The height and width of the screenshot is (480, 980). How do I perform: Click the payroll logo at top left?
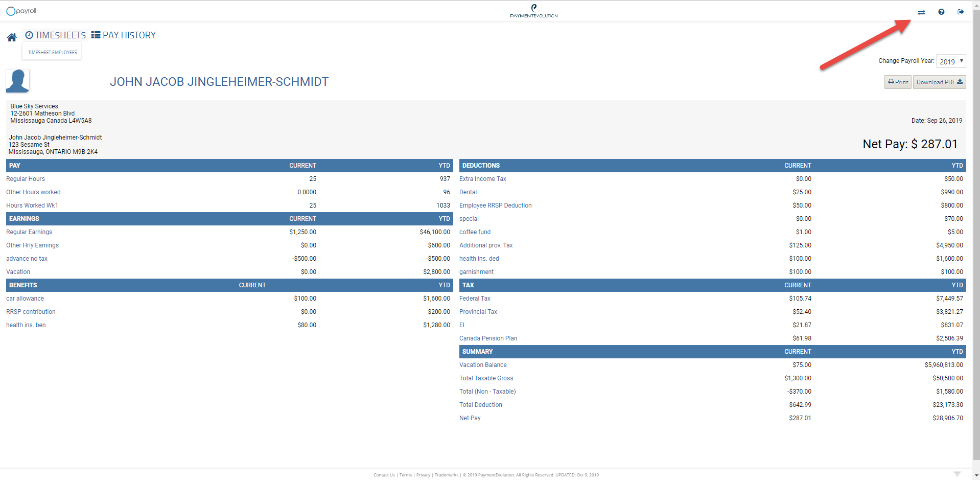point(21,11)
